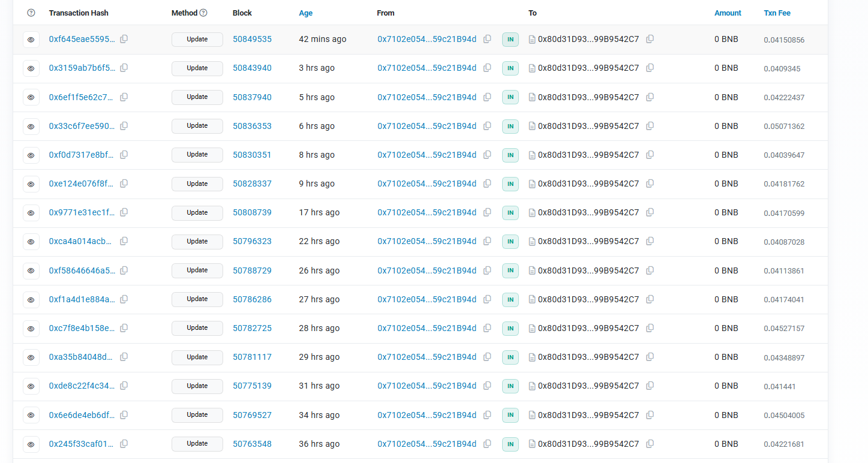Show quick view for transaction 0x245f33caf01
The width and height of the screenshot is (868, 463).
[x=31, y=444]
